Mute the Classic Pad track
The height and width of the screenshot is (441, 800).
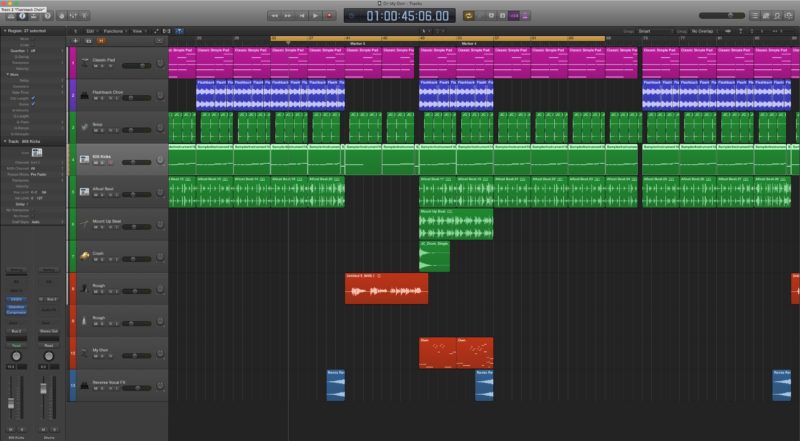(x=95, y=66)
